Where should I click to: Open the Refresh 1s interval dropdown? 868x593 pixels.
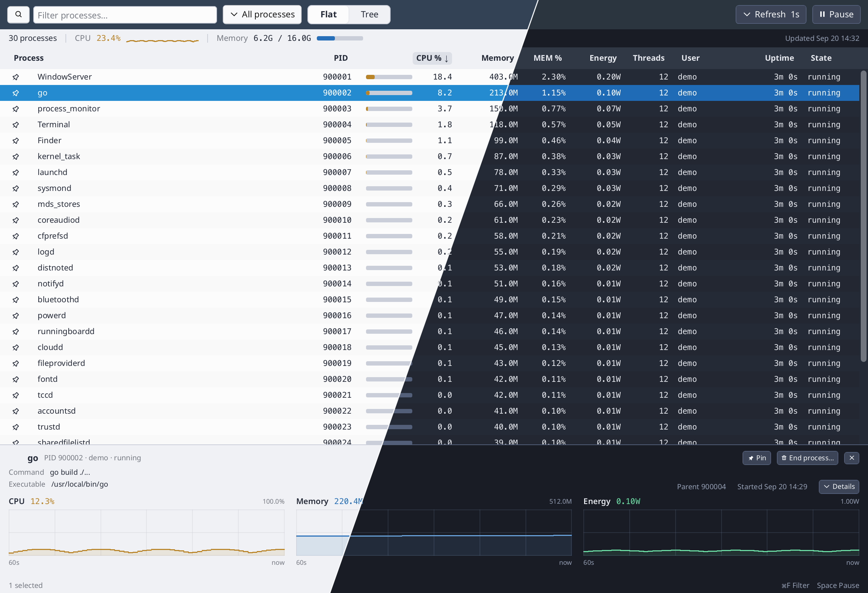[771, 14]
